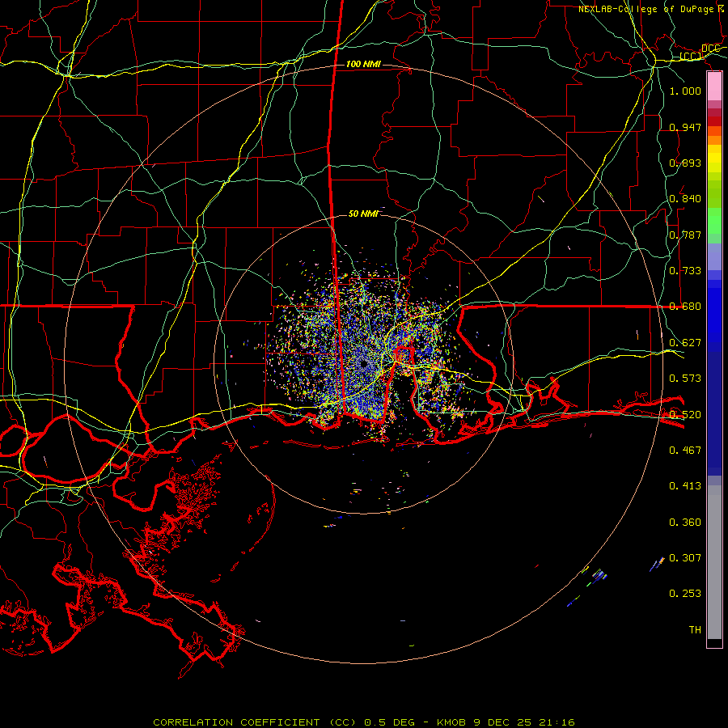Click the 0.733 legend value
The image size is (728, 728).
[x=685, y=271]
